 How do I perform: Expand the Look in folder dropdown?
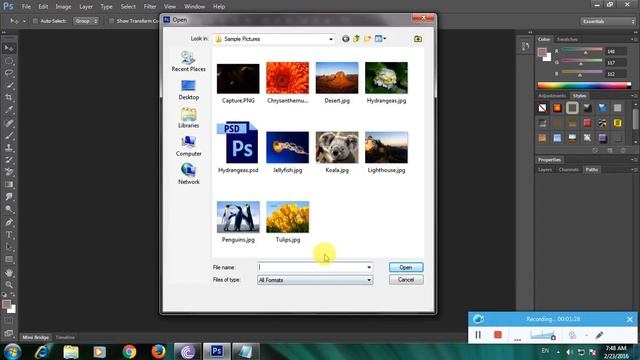click(331, 39)
